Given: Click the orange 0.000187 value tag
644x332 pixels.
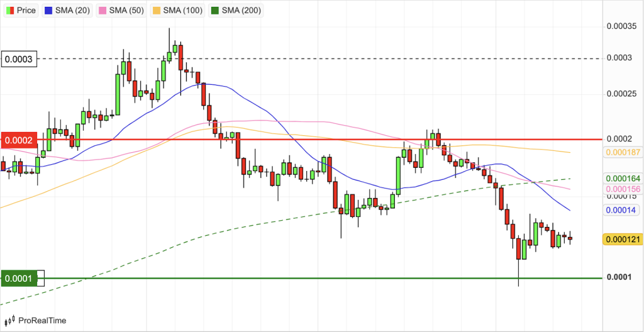Looking at the screenshot, I should coord(621,152).
